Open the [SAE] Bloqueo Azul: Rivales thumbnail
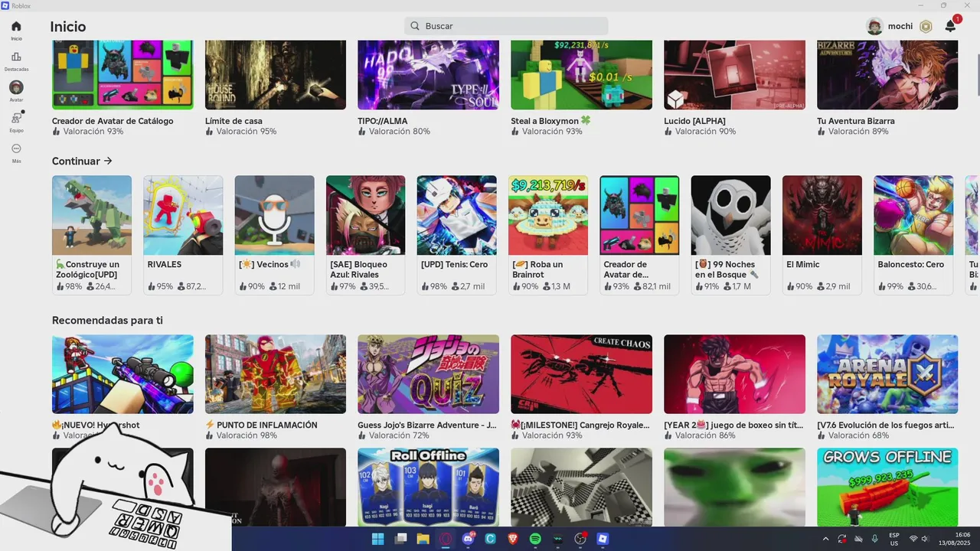 (365, 215)
